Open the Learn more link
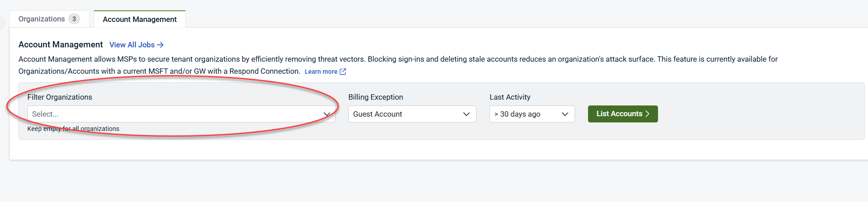The image size is (868, 202). coord(321,72)
